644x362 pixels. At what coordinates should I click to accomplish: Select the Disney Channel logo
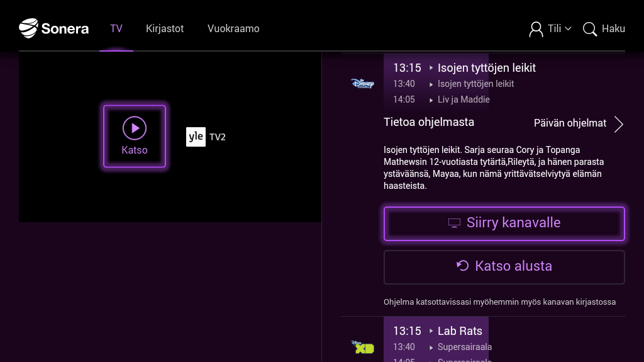363,84
